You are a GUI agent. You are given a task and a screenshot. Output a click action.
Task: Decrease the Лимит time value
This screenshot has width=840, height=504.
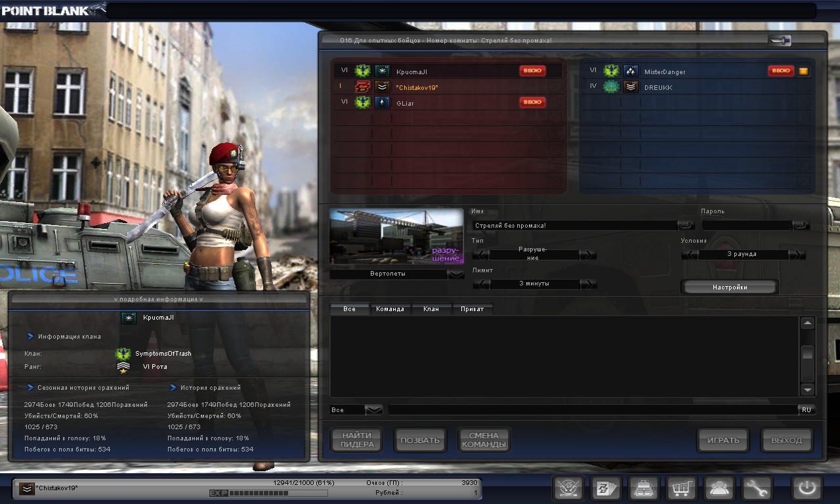(x=481, y=284)
